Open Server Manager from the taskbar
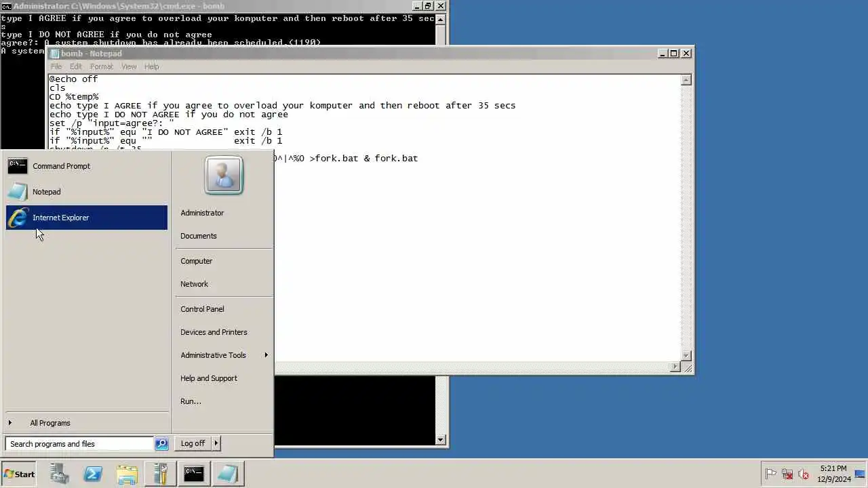868x488 pixels. click(x=59, y=474)
